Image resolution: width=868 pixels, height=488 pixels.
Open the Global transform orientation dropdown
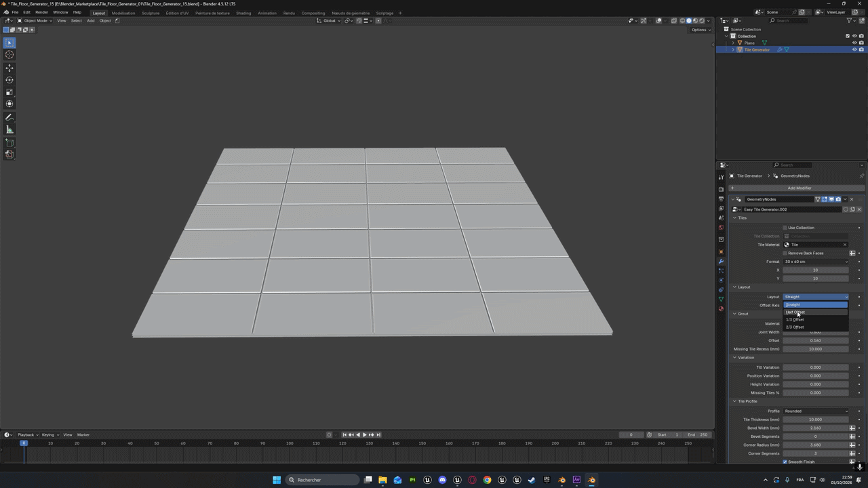328,20
